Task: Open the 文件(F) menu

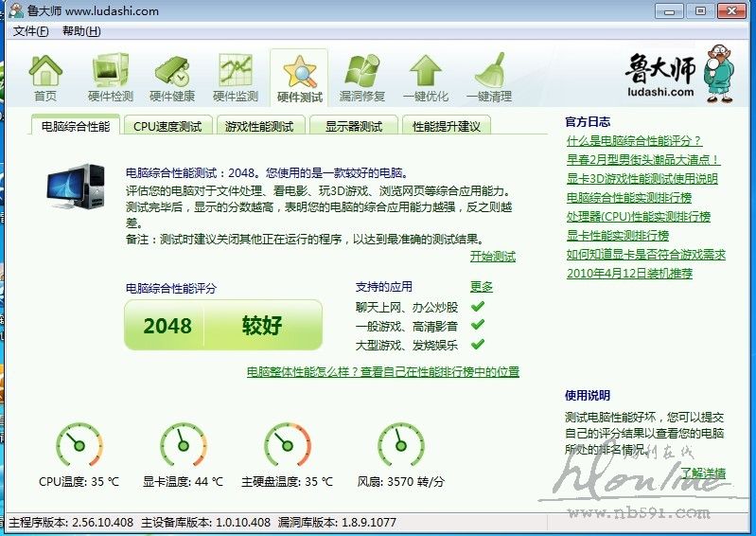Action: [31, 31]
